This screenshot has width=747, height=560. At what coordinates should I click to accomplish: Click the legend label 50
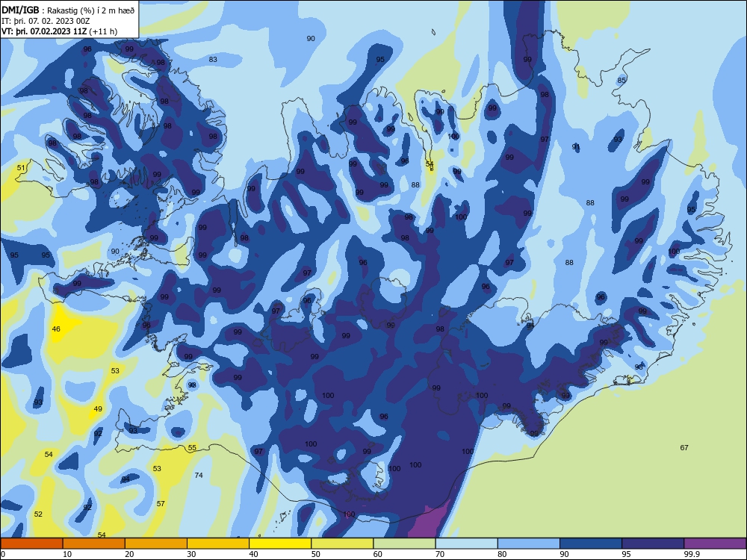[x=315, y=554]
